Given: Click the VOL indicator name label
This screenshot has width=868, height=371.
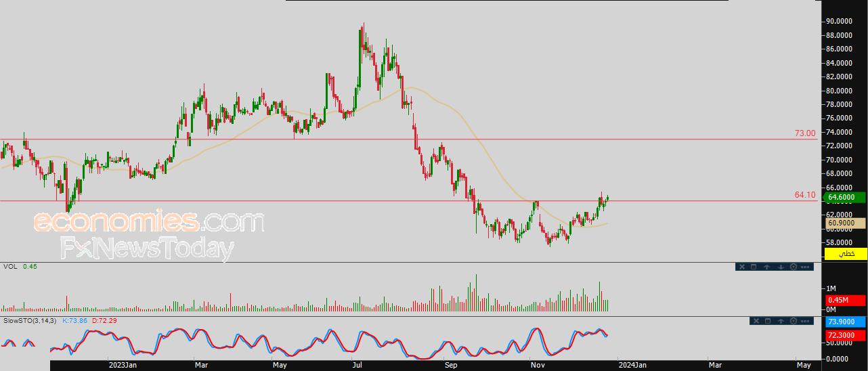Looking at the screenshot, I should pyautogui.click(x=11, y=267).
